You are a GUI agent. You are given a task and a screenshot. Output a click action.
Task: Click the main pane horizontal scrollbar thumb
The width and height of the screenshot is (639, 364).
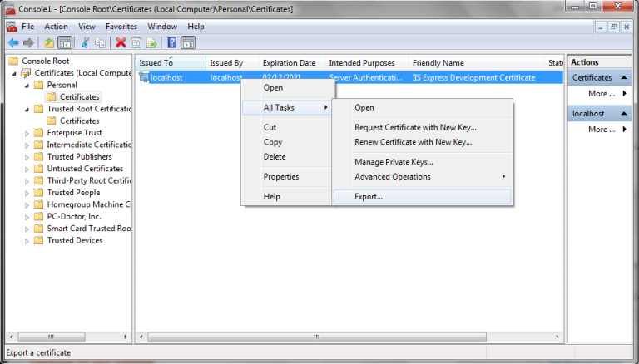tap(317, 337)
